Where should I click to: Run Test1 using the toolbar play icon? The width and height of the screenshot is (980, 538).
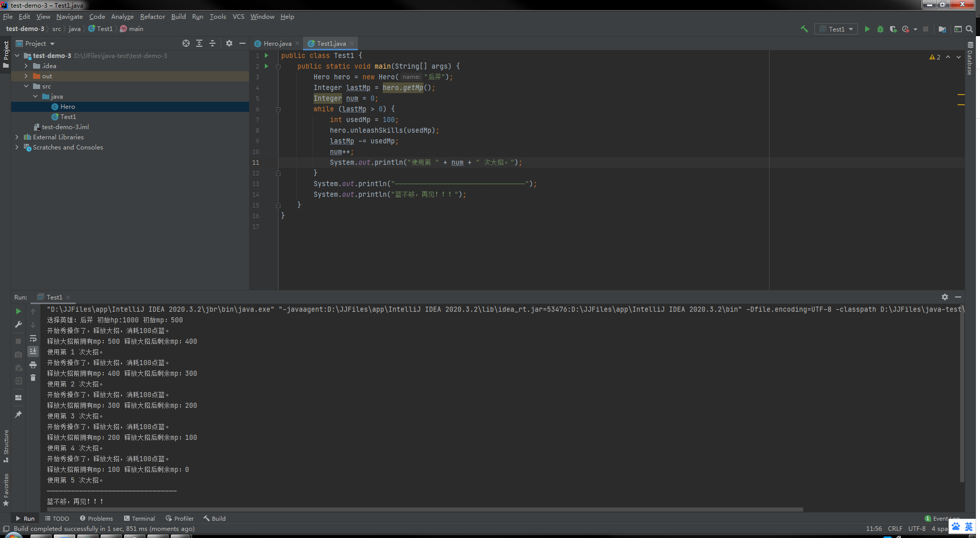(867, 29)
